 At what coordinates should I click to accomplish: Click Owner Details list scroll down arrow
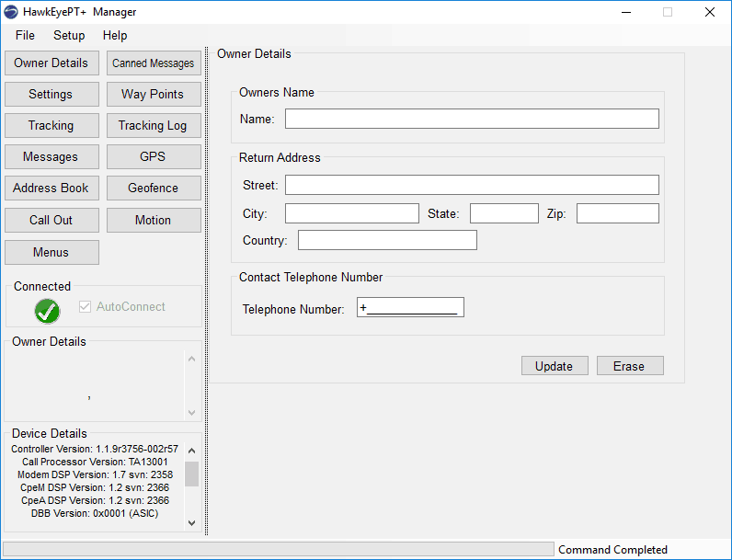coord(191,413)
